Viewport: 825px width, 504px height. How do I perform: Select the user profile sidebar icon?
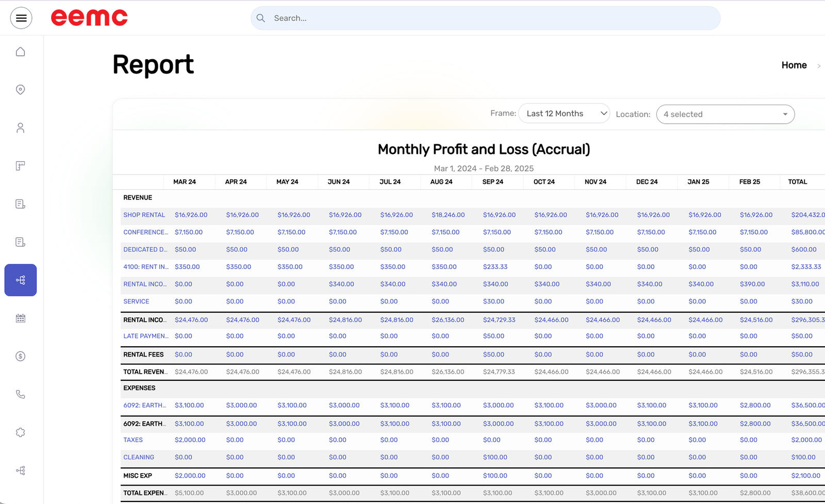pyautogui.click(x=21, y=128)
